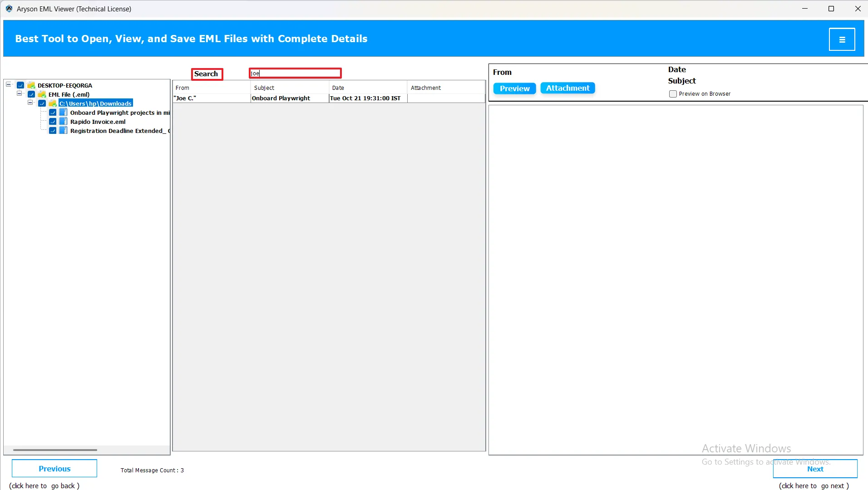Click the DESKTOP-EEQORGA folder icon
The image size is (868, 490).
point(31,85)
